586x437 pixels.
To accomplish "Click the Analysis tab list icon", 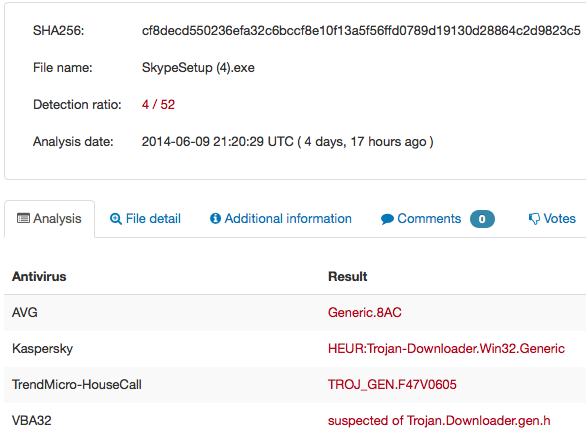I will (x=23, y=218).
